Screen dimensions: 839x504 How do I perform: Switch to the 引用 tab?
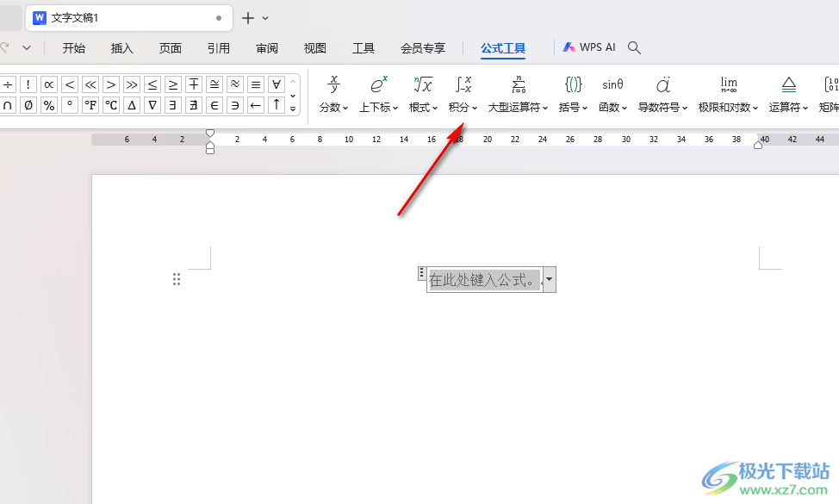pyautogui.click(x=218, y=48)
